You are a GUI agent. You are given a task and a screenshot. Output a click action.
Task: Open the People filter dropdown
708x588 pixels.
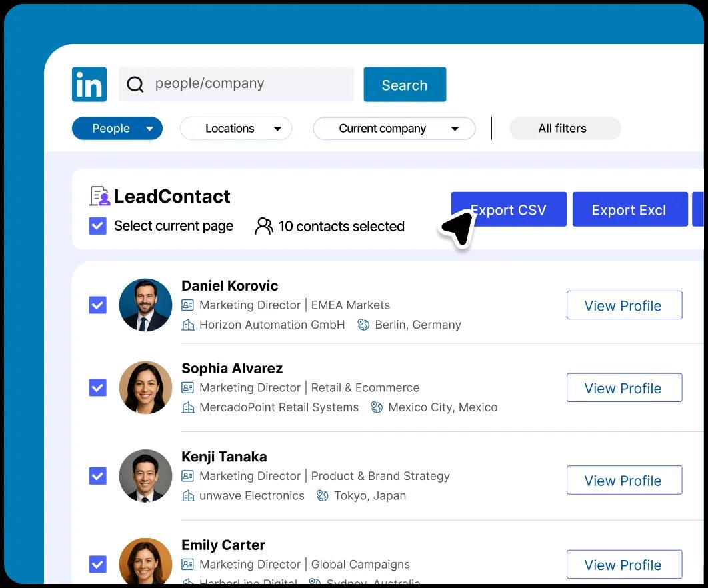click(x=117, y=129)
